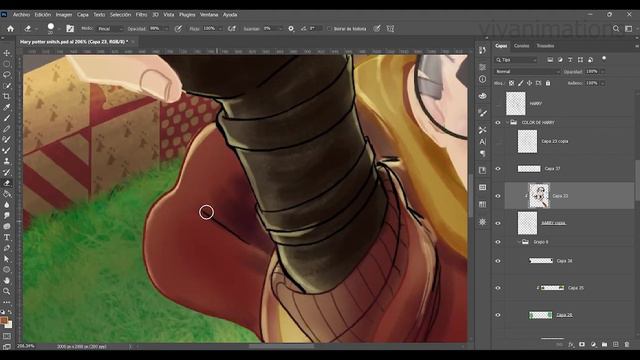Open the Imagen menu
Image resolution: width=640 pixels, height=360 pixels.
click(64, 14)
